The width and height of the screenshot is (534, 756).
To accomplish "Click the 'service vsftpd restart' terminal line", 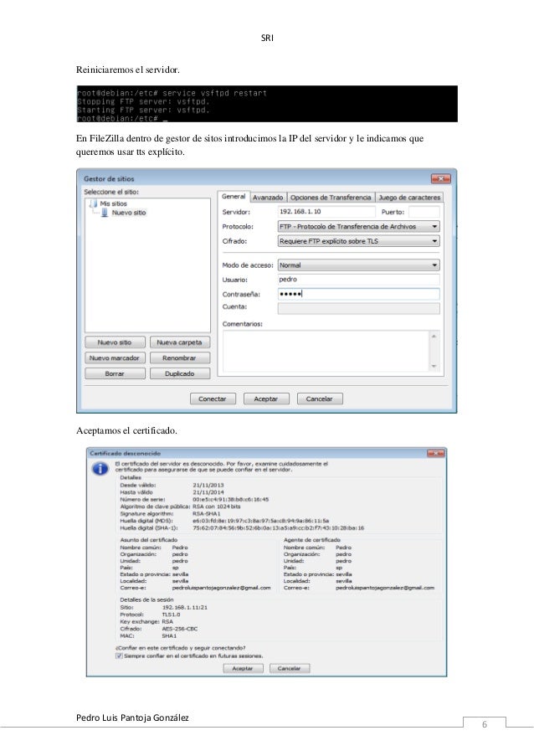I will point(172,93).
